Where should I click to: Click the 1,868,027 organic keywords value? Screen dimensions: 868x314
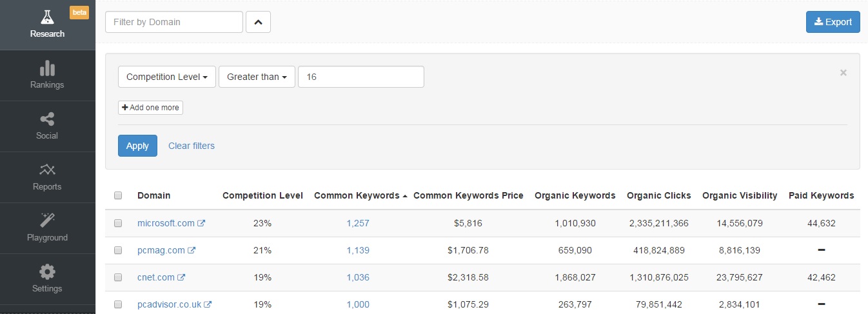[x=575, y=277]
